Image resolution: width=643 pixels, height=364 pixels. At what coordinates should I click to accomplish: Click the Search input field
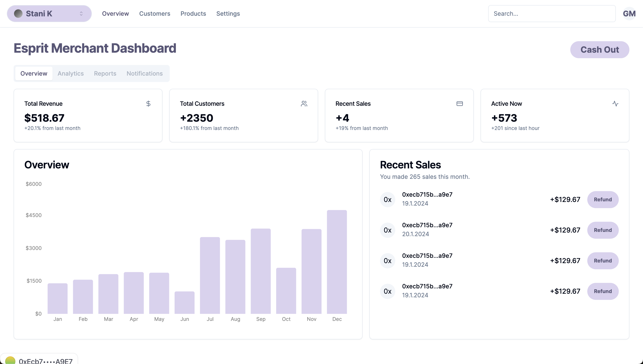(x=552, y=14)
